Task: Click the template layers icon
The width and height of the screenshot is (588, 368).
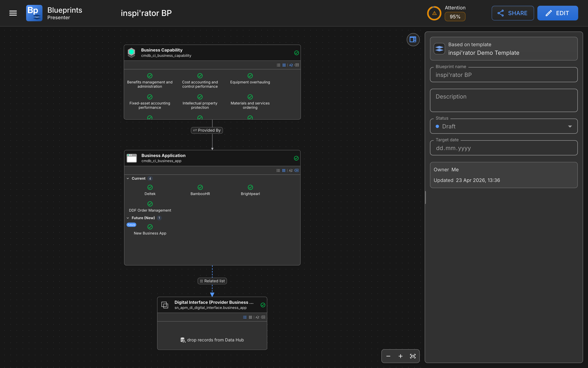Action: (439, 49)
